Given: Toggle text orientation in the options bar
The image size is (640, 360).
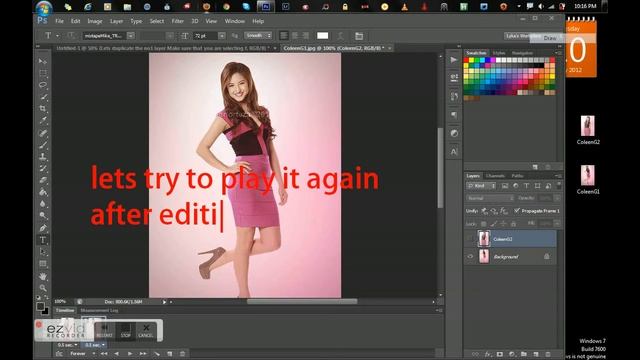Looking at the screenshot, I should (71, 36).
